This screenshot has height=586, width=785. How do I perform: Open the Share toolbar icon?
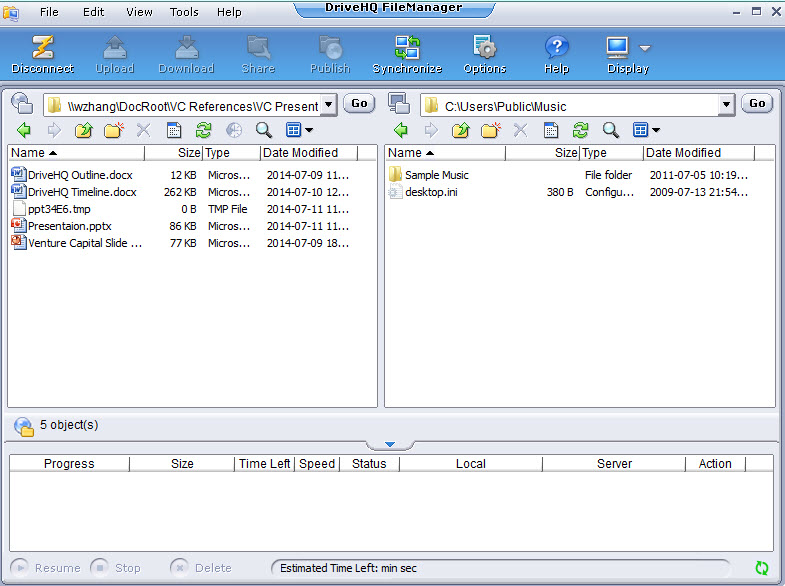click(x=258, y=54)
